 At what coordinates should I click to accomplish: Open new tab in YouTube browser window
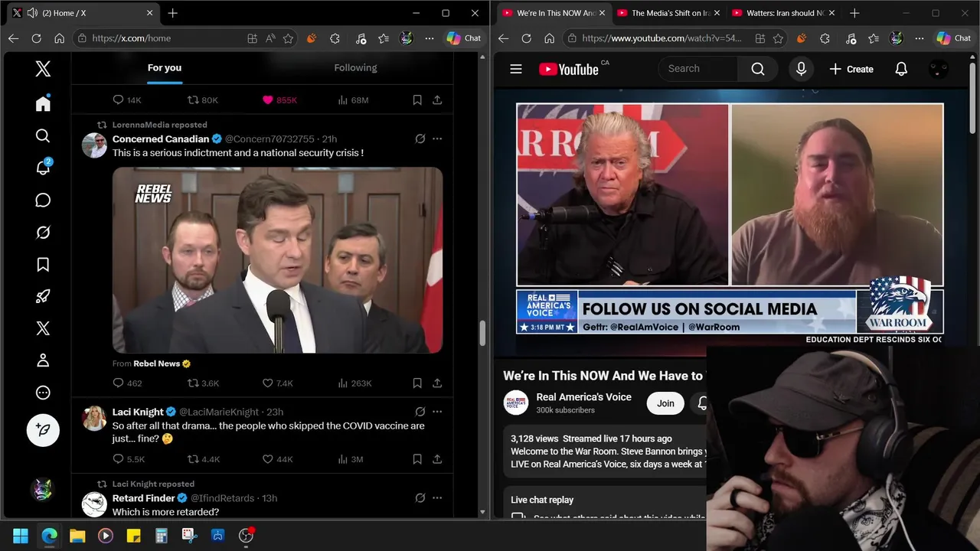tap(854, 13)
